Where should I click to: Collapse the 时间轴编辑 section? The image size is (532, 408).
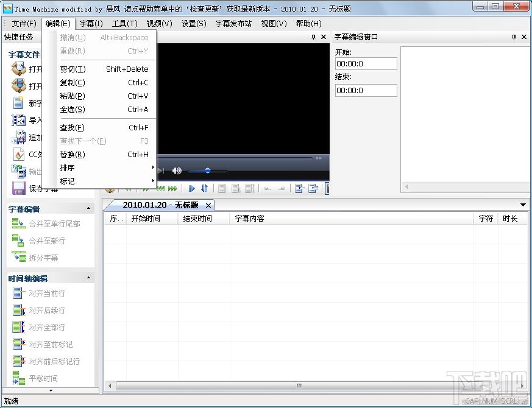88,278
